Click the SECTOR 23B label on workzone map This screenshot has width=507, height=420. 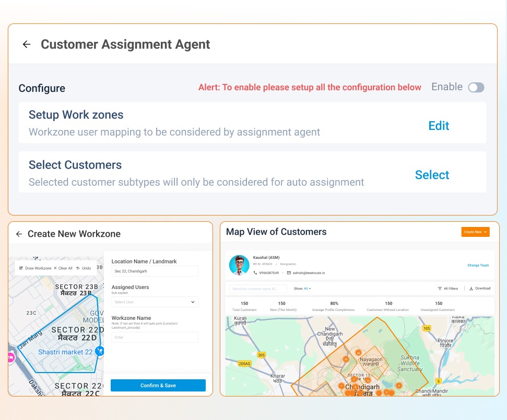click(76, 290)
